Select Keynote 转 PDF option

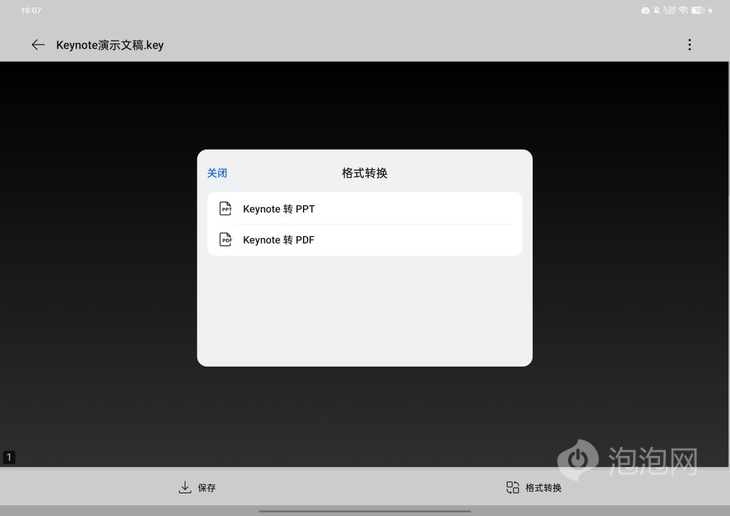click(x=279, y=240)
